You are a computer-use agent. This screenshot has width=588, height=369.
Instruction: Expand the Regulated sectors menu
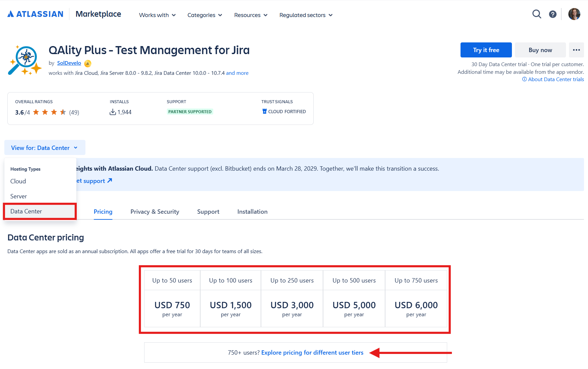coord(306,15)
